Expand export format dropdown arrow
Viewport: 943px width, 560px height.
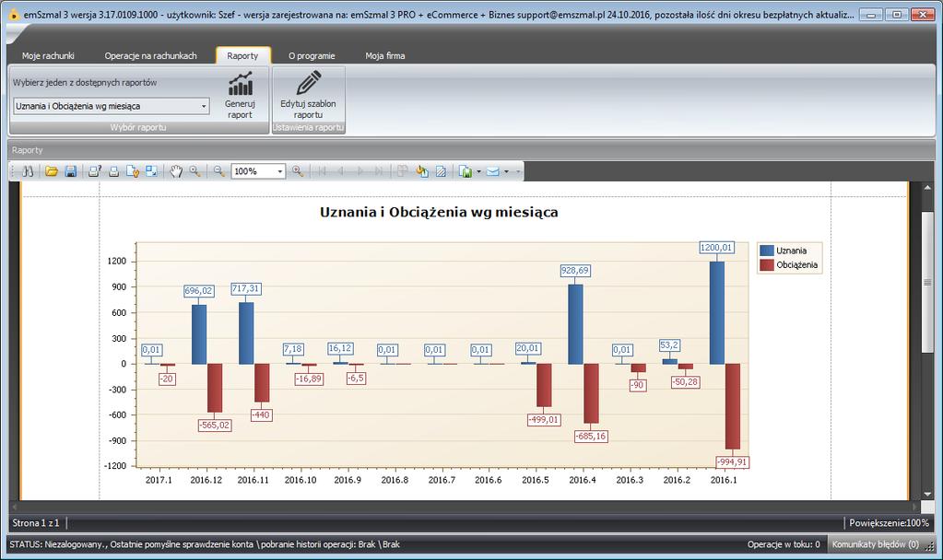pyautogui.click(x=478, y=171)
